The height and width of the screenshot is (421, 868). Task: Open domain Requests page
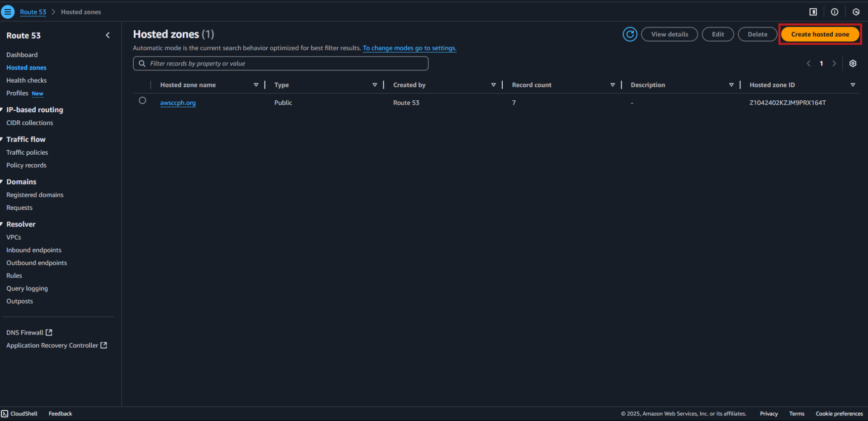point(19,208)
